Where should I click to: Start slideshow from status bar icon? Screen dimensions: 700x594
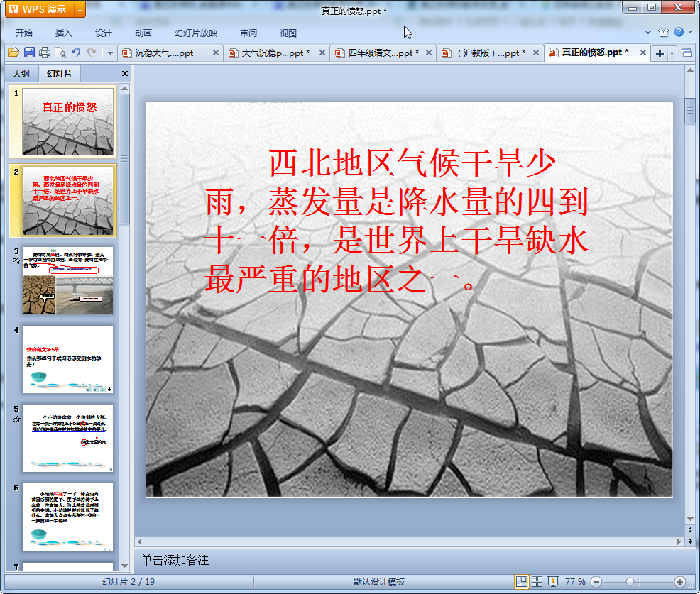pyautogui.click(x=553, y=581)
